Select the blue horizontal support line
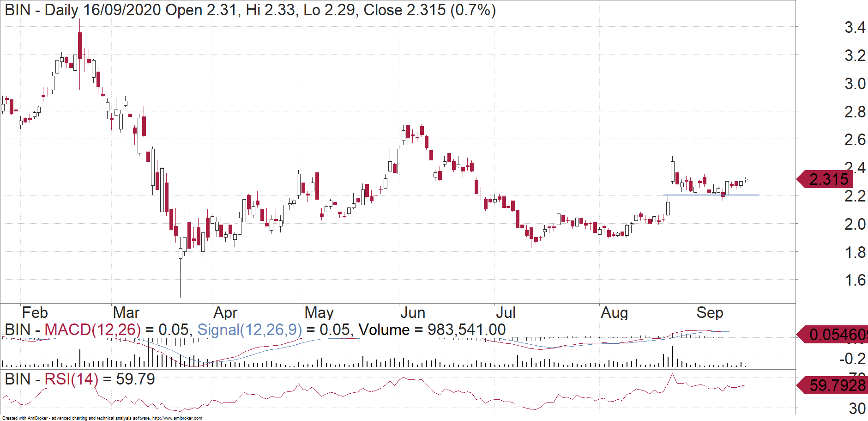 pos(711,195)
